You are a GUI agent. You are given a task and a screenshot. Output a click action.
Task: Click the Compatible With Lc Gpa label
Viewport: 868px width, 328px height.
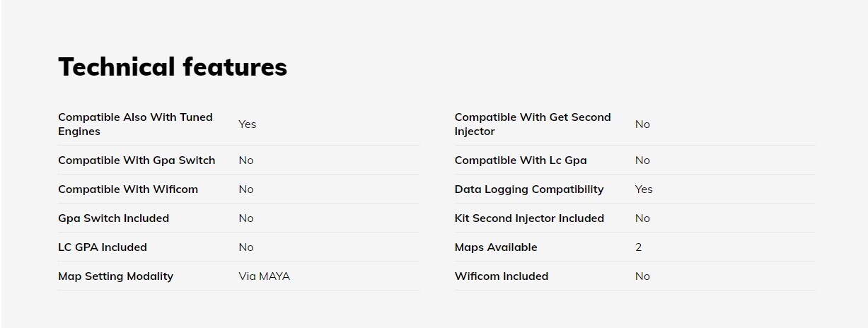pyautogui.click(x=521, y=160)
